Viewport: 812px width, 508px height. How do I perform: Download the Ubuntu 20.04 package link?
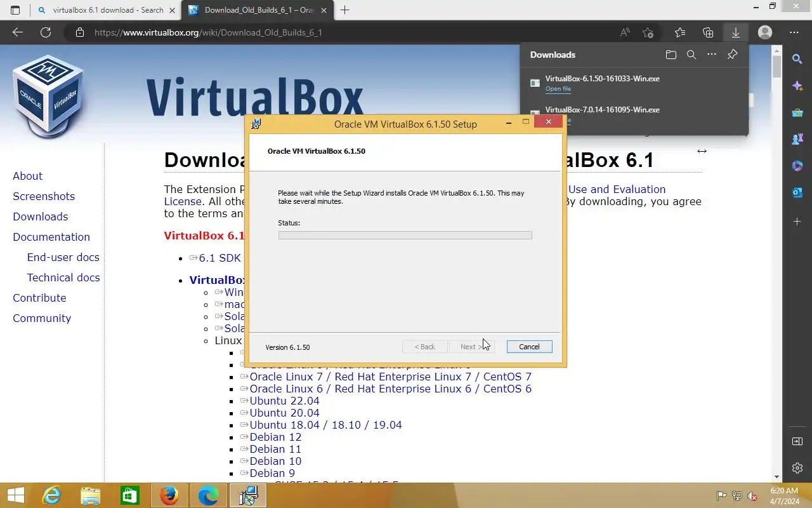[x=284, y=413]
